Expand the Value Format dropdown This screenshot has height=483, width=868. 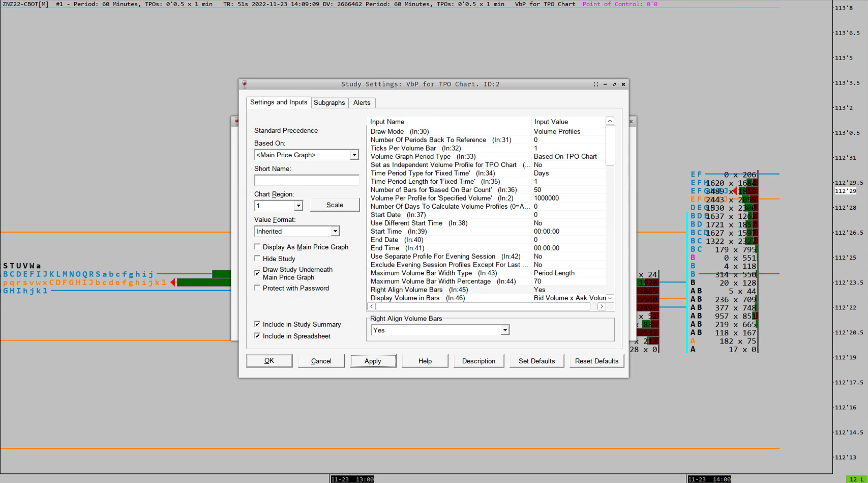pyautogui.click(x=335, y=231)
